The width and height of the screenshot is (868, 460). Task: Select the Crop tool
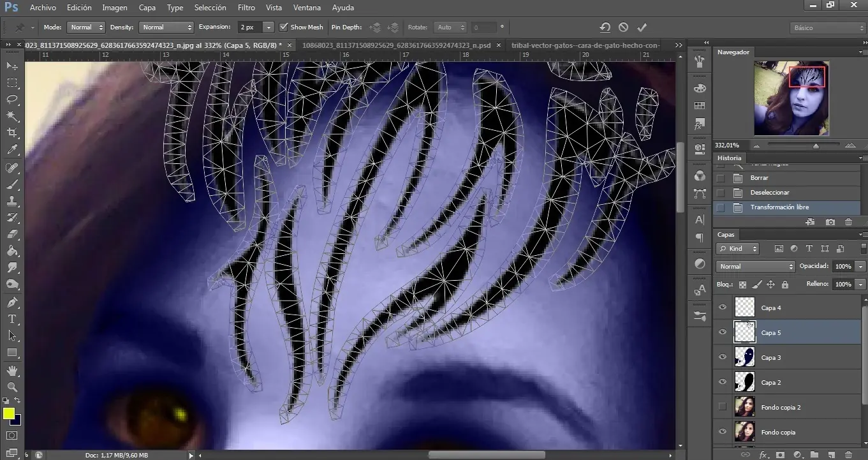click(x=12, y=133)
